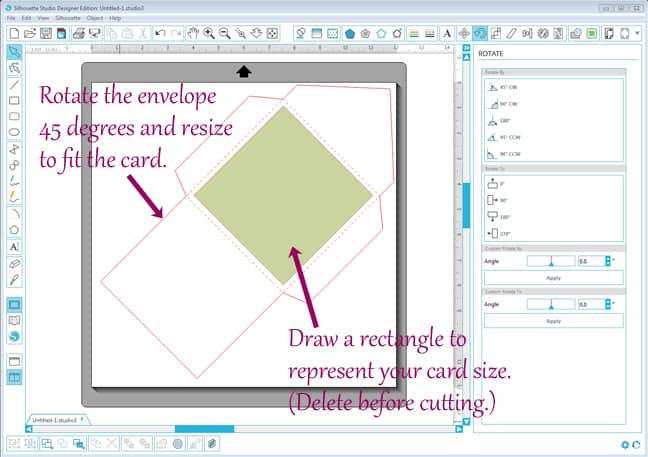648x457 pixels.
Task: Open the Object menu
Action: [x=95, y=18]
